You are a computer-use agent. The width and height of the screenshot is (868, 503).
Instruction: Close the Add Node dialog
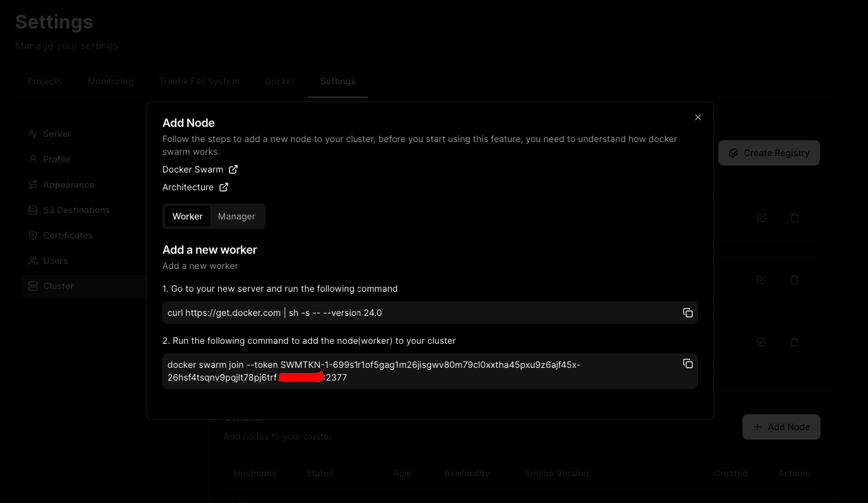698,117
